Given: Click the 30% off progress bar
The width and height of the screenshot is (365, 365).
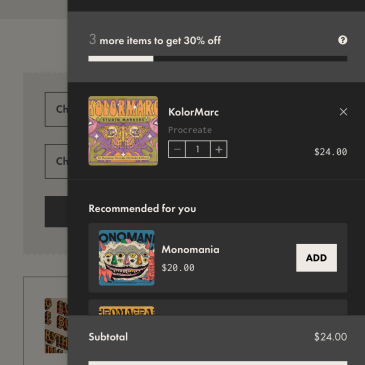Looking at the screenshot, I should (x=218, y=59).
